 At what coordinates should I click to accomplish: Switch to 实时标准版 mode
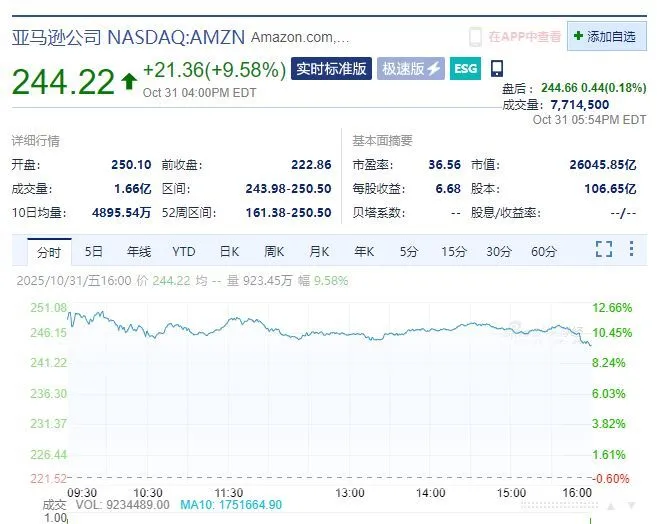(331, 69)
